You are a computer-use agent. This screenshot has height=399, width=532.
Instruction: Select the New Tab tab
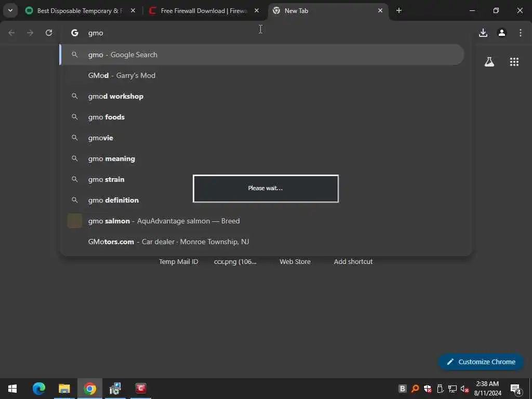(x=328, y=11)
